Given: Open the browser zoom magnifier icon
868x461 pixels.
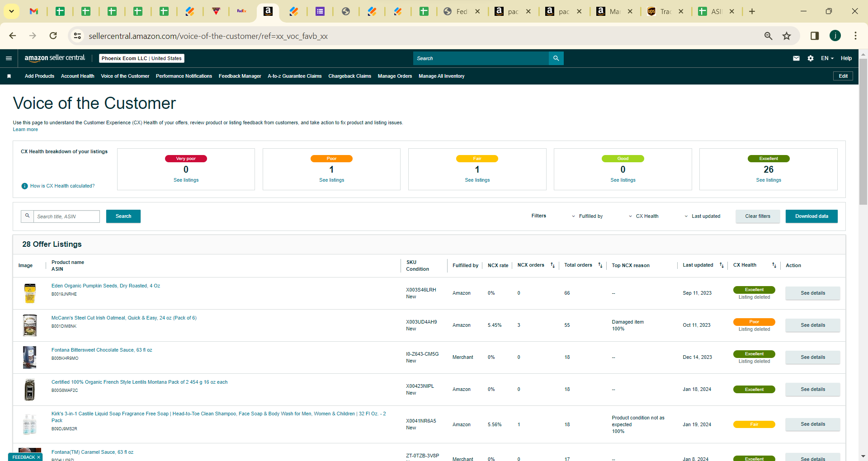Looking at the screenshot, I should pyautogui.click(x=768, y=36).
